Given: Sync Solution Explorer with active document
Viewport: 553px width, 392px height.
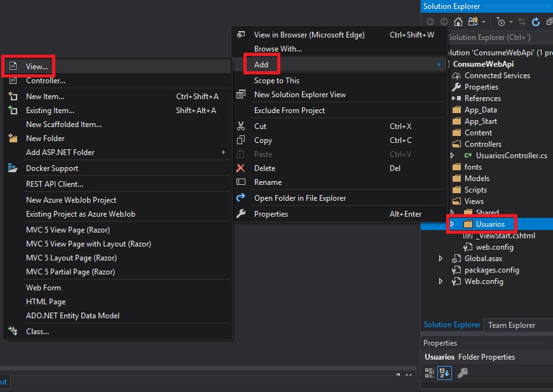Looking at the screenshot, I should tap(521, 22).
